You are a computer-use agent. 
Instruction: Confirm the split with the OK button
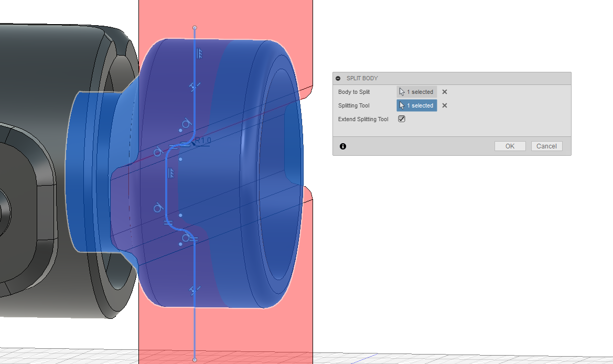(x=509, y=146)
